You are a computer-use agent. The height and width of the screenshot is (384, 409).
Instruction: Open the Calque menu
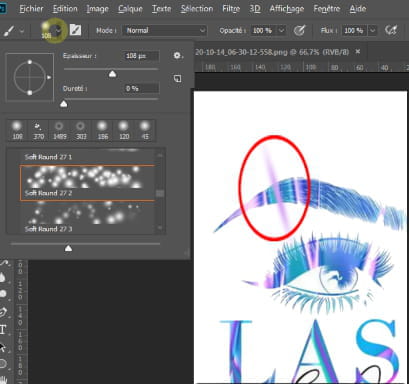pos(130,9)
